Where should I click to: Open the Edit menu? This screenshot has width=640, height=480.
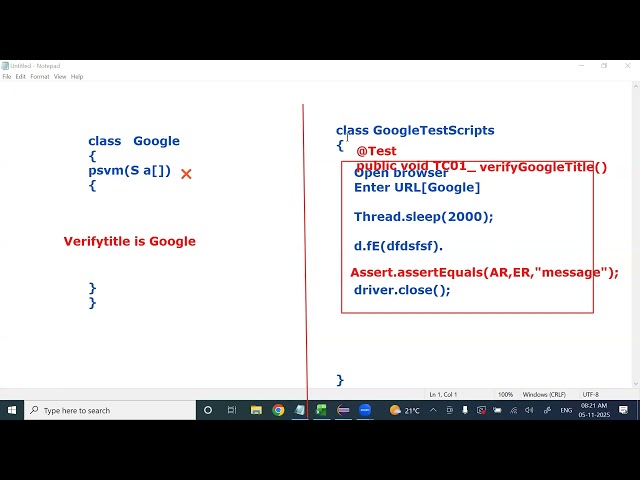pos(20,76)
